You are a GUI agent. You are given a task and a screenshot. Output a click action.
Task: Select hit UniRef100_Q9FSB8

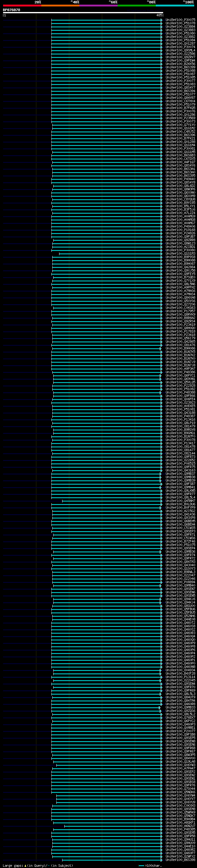tap(180, 735)
